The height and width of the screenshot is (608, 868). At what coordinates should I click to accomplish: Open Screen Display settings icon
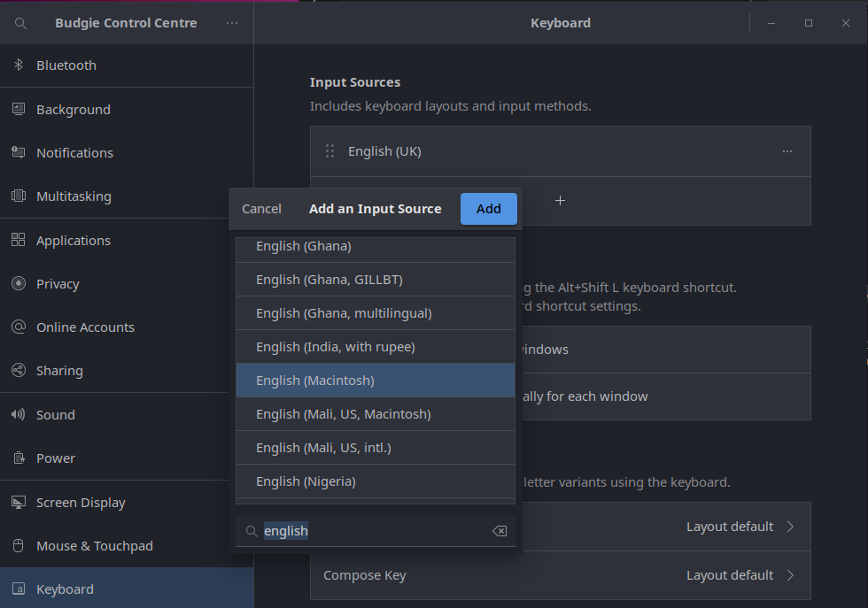18,502
